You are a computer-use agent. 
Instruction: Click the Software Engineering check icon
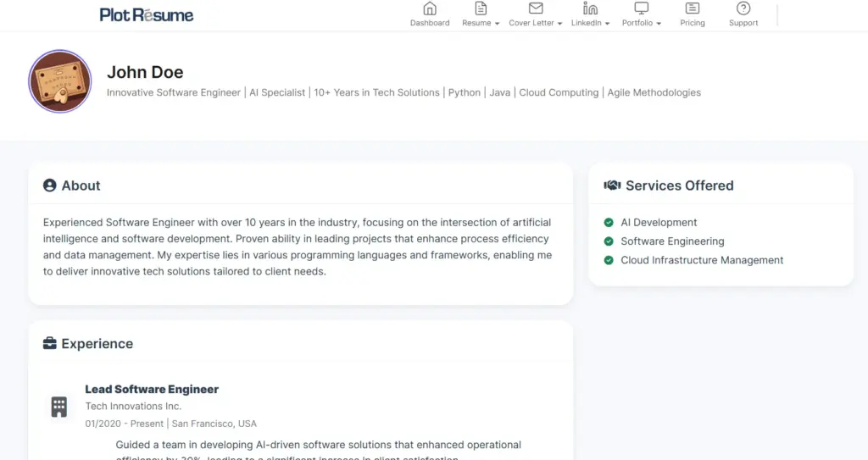(609, 241)
